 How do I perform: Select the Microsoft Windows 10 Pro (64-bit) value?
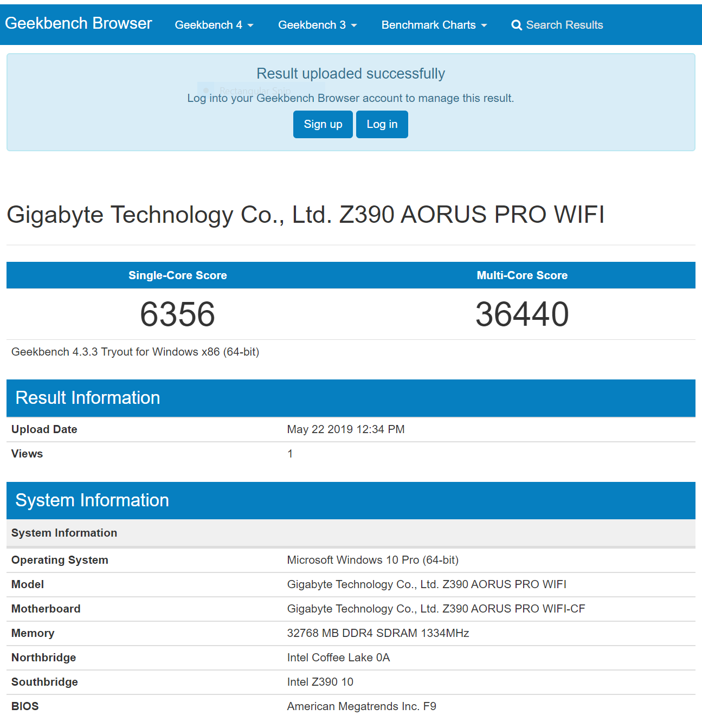click(373, 560)
